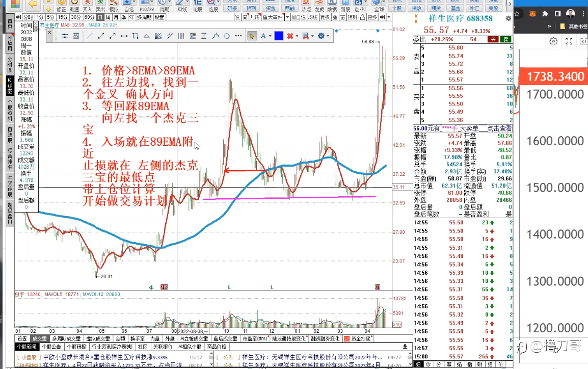The width and height of the screenshot is (588, 369).
Task: Select the straight line drawing tool
Action: (89, 36)
